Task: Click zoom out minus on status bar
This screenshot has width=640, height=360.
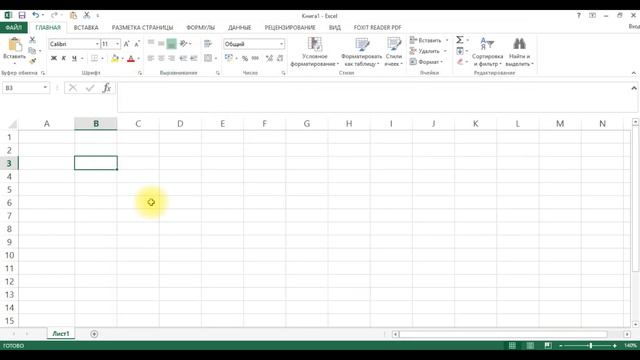Action: click(x=561, y=346)
